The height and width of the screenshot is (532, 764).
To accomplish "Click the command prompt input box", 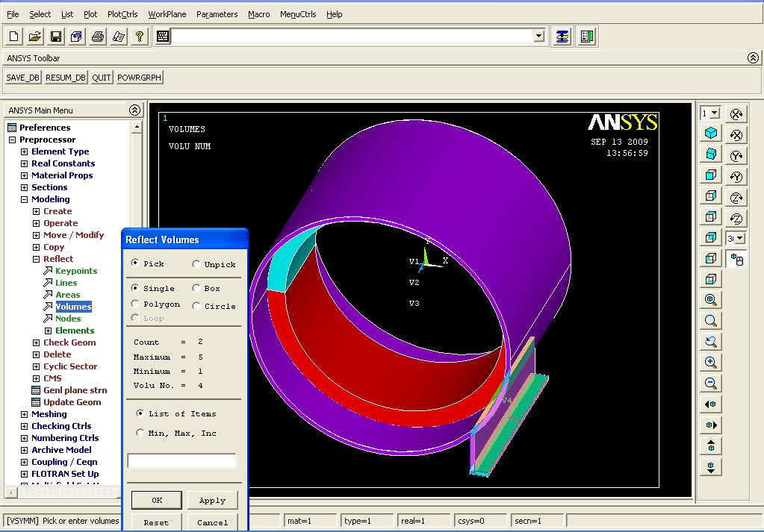I will (353, 36).
